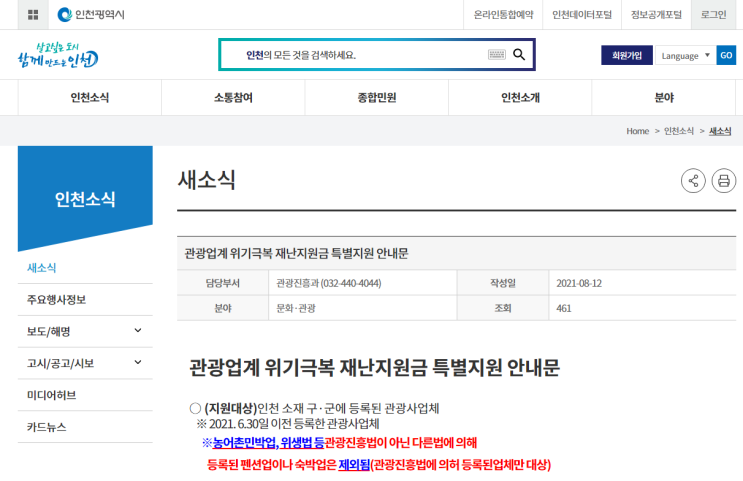
Task: Click the 회원가입 button
Action: tap(626, 55)
